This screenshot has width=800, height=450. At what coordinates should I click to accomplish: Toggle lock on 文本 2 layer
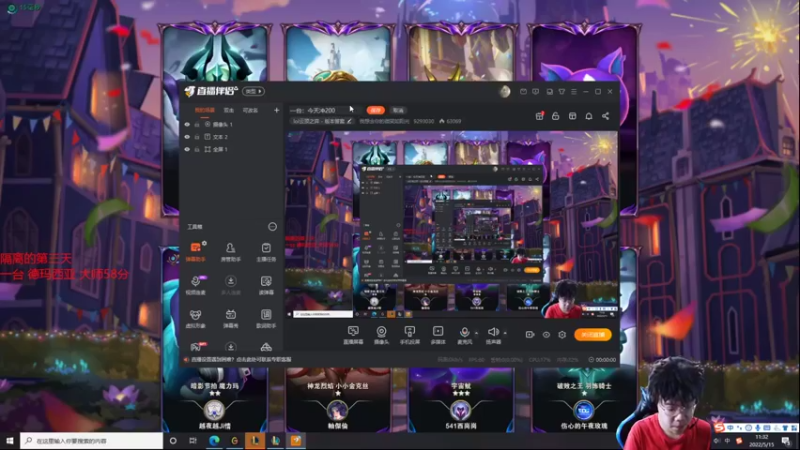click(197, 137)
